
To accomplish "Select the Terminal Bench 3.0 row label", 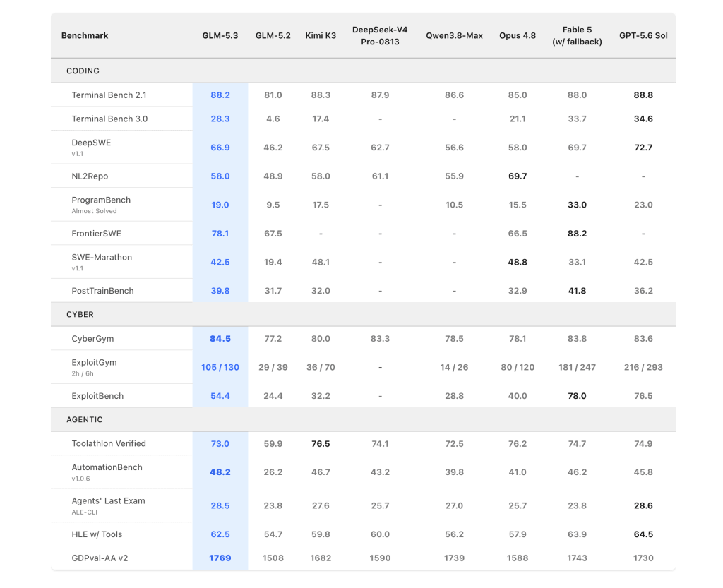I will pos(109,119).
